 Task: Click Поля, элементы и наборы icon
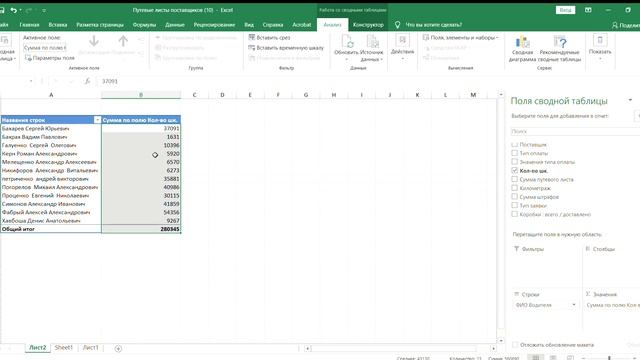pos(426,37)
